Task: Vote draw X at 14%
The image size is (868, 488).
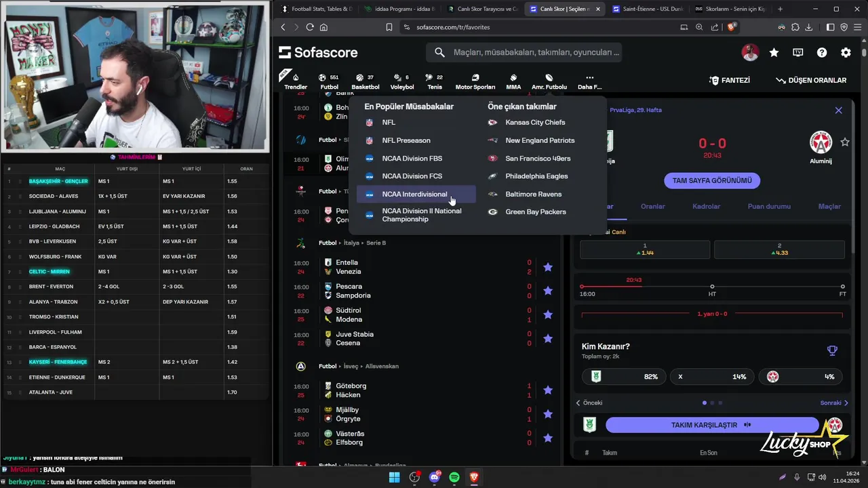Action: click(x=712, y=377)
